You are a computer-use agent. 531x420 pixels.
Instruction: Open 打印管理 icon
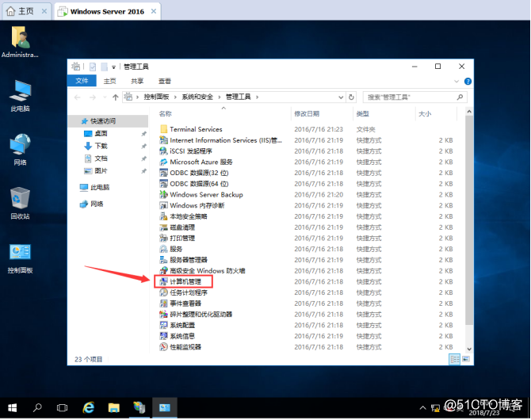pos(163,238)
